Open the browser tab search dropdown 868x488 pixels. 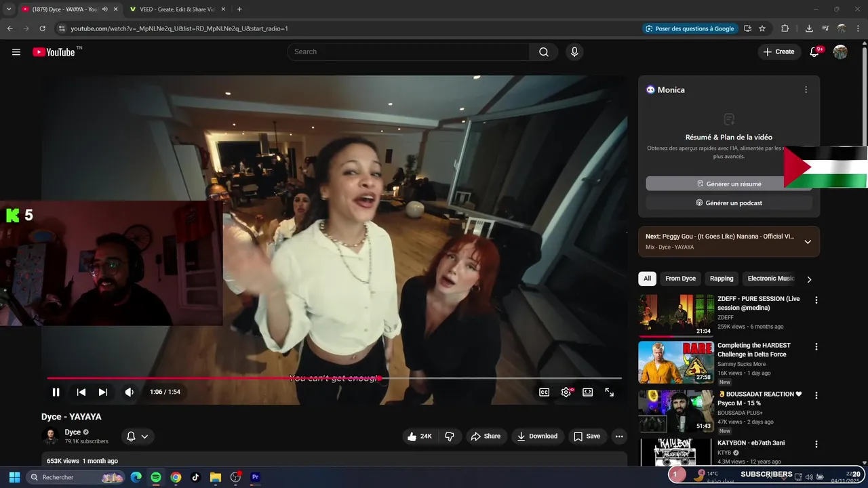pyautogui.click(x=9, y=9)
